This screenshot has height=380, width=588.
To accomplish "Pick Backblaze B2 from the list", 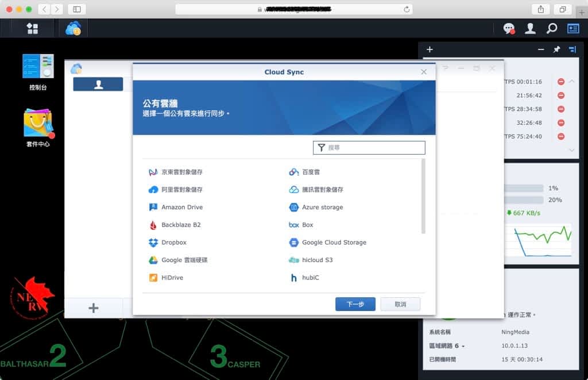I will [175, 225].
